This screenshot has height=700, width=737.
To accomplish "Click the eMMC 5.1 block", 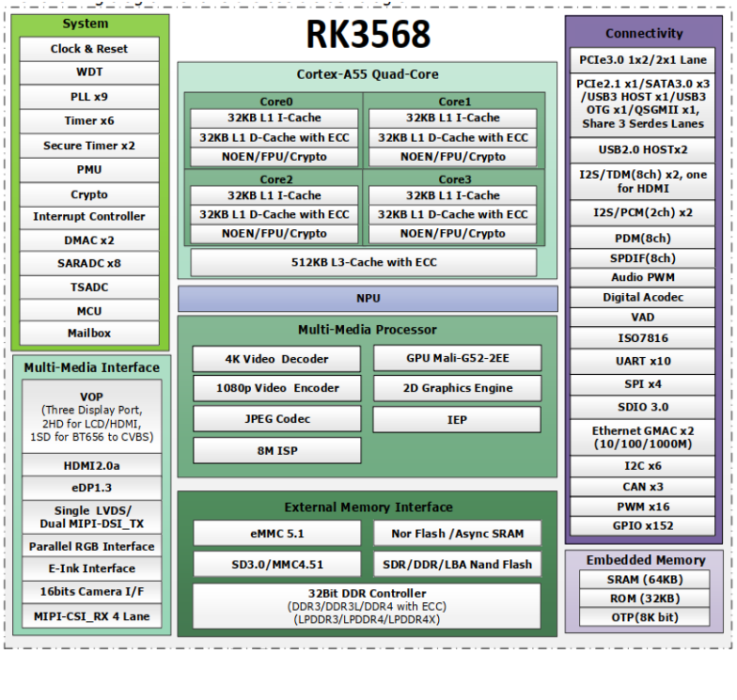I will pos(276,534).
